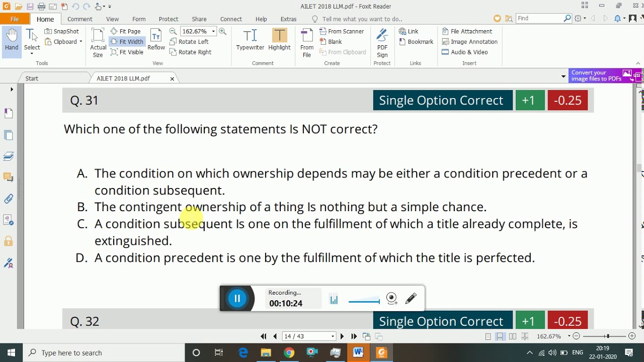Viewport: 644px width, 362px height.
Task: Click the Open folder icon in quick access toolbar
Action: pyautogui.click(x=19, y=7)
